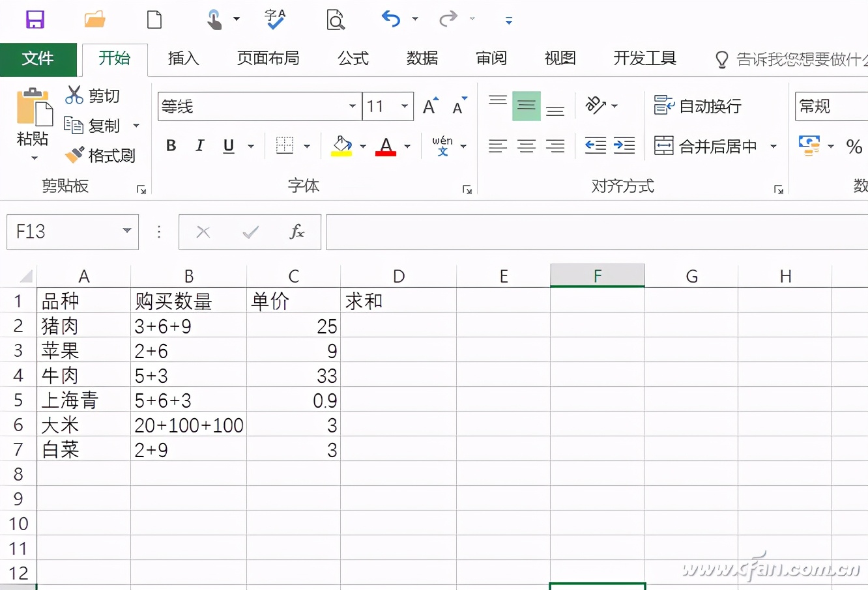Click the 复制 copy button
Viewport: 868px width, 590px height.
tap(93, 125)
